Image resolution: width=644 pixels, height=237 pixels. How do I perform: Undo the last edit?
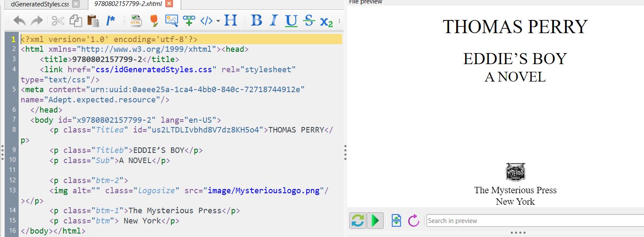pos(20,20)
